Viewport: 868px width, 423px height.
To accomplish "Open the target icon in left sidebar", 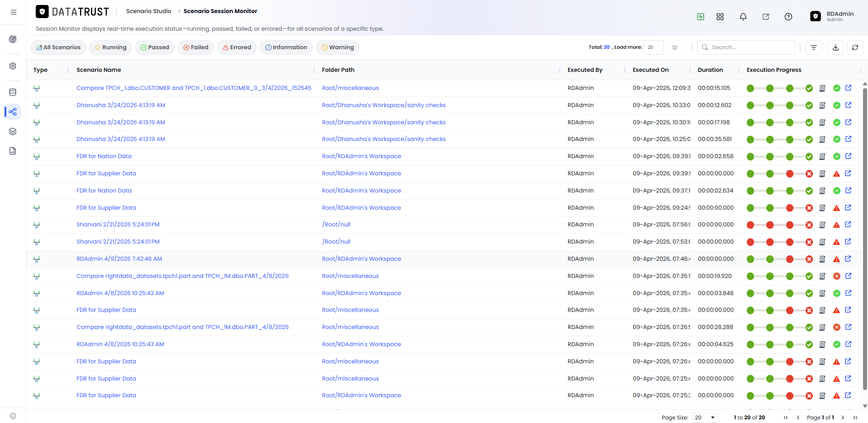I will 13,39.
